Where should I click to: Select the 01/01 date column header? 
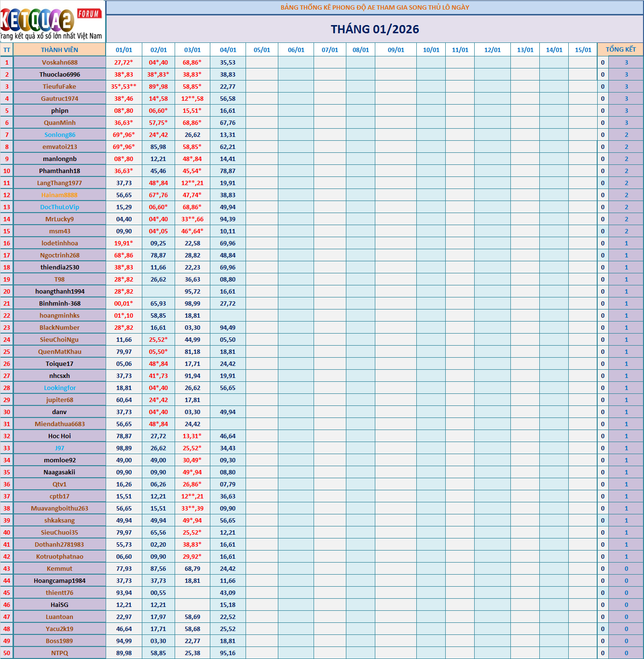(124, 50)
